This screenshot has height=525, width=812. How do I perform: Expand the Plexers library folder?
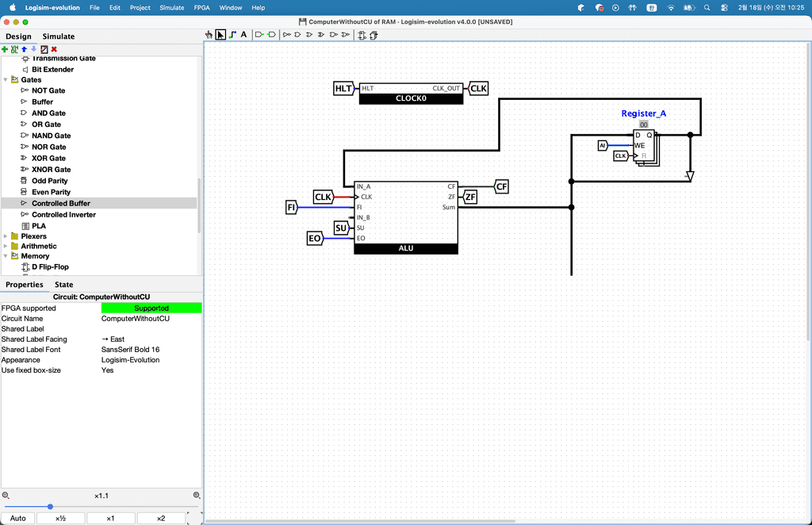[6, 236]
